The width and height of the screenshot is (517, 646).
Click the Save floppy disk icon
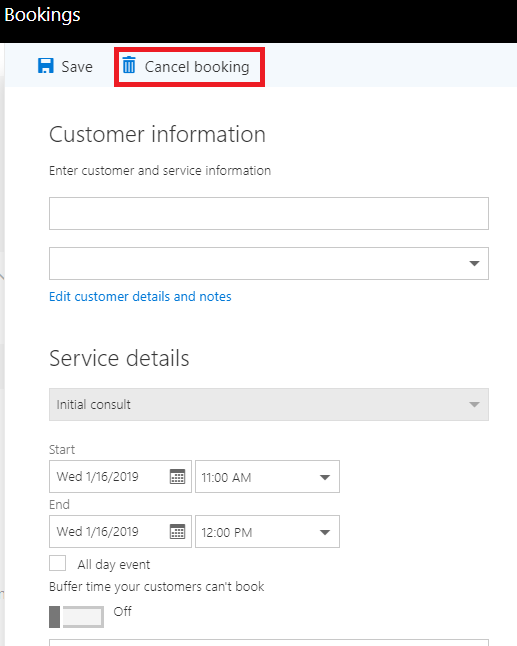point(46,66)
